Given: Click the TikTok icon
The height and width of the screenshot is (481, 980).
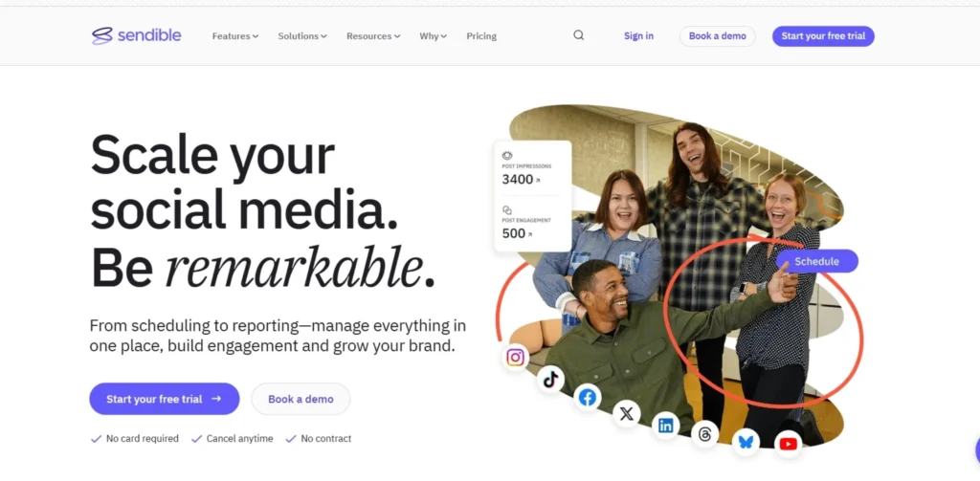Looking at the screenshot, I should [x=550, y=380].
